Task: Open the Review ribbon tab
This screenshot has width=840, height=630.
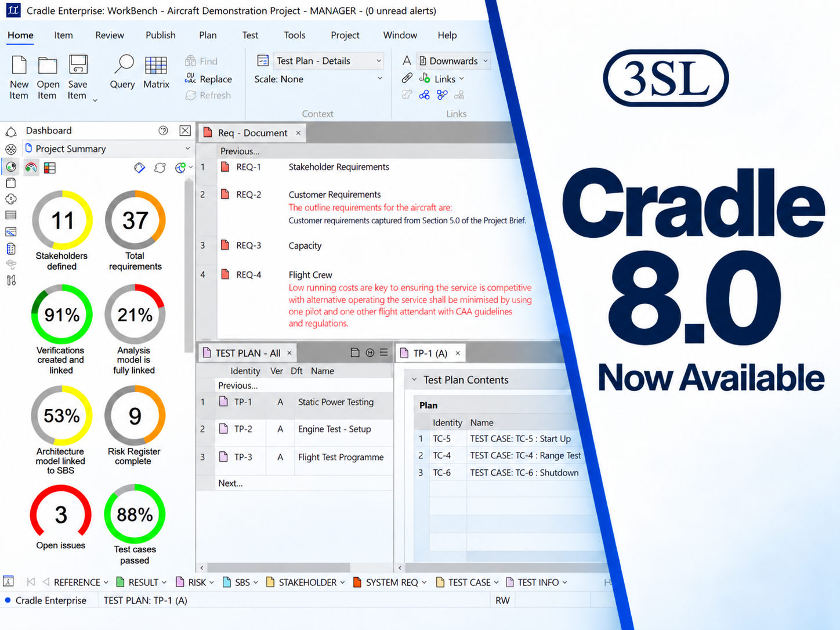Action: [110, 35]
